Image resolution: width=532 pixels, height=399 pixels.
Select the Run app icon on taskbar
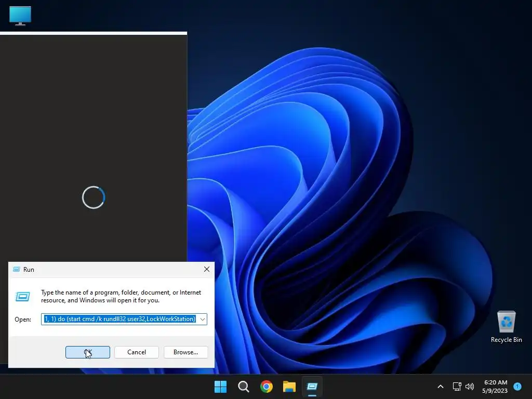coord(312,387)
